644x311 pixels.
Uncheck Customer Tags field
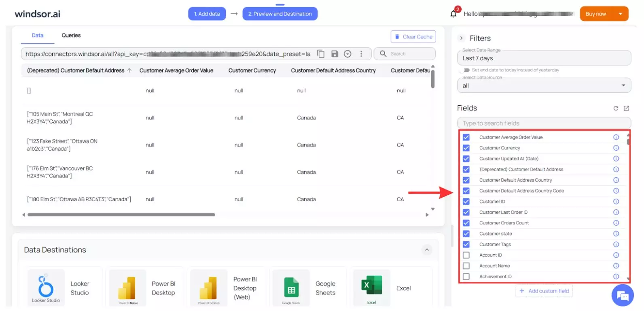[466, 245]
